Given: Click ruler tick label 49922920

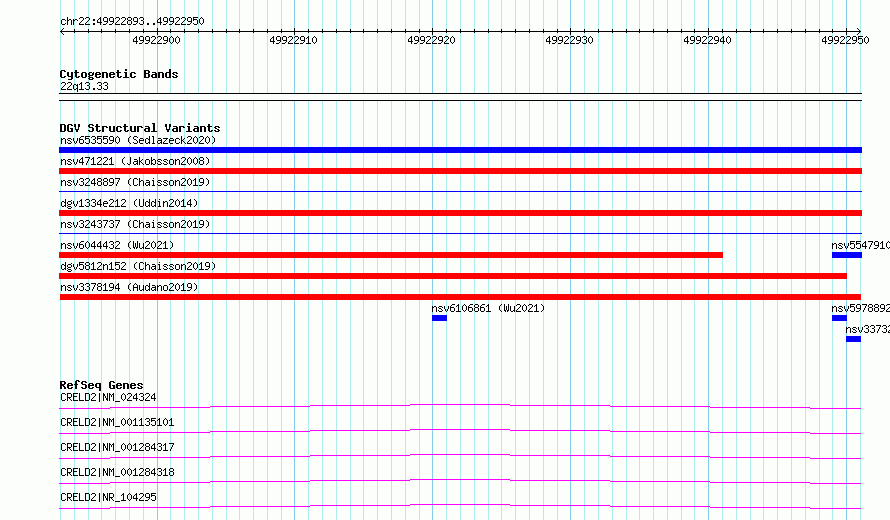Looking at the screenshot, I should (431, 40).
